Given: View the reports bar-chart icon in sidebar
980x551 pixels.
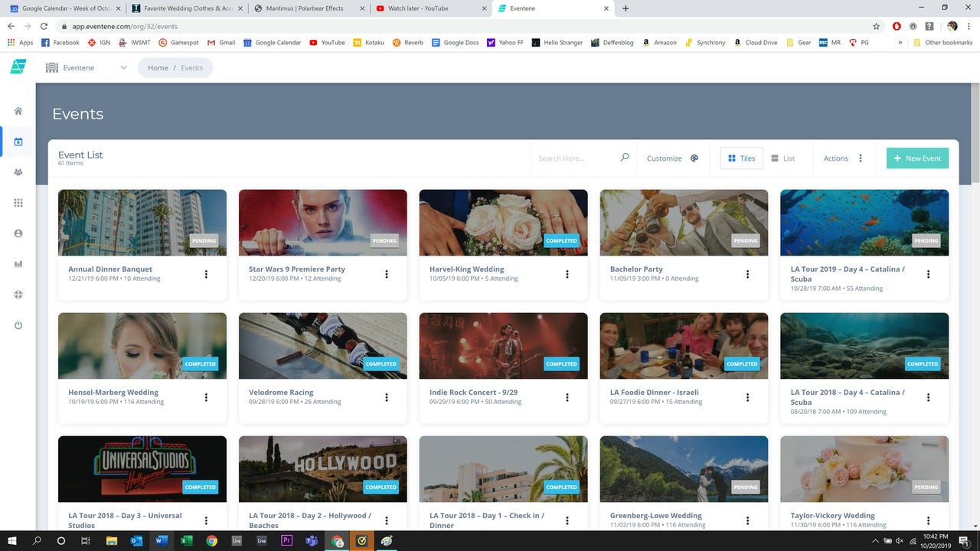Looking at the screenshot, I should point(18,264).
